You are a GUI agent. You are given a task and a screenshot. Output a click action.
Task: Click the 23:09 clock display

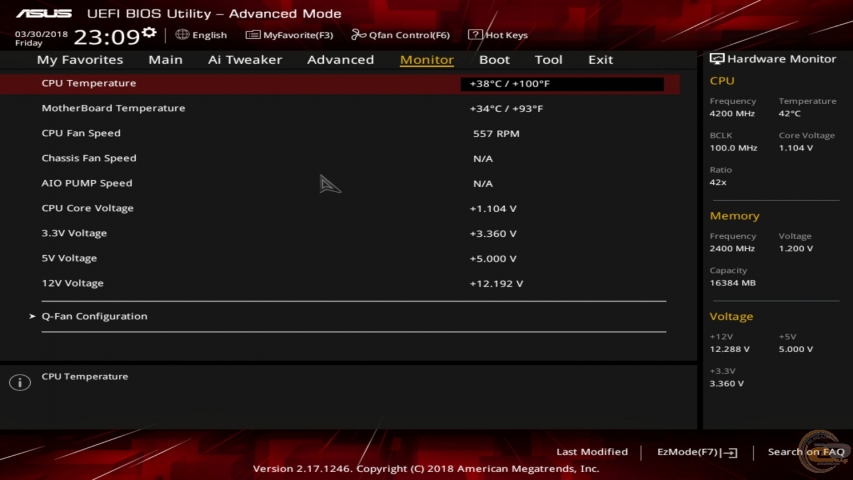[107, 37]
